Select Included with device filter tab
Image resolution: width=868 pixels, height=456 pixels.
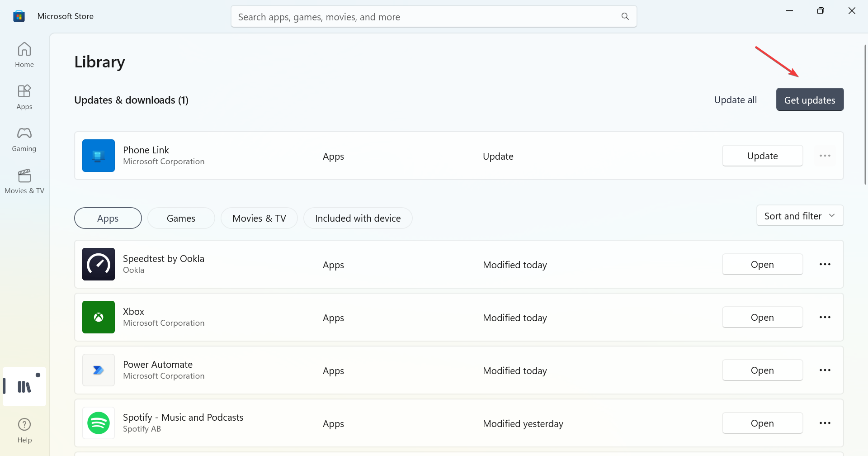(358, 218)
